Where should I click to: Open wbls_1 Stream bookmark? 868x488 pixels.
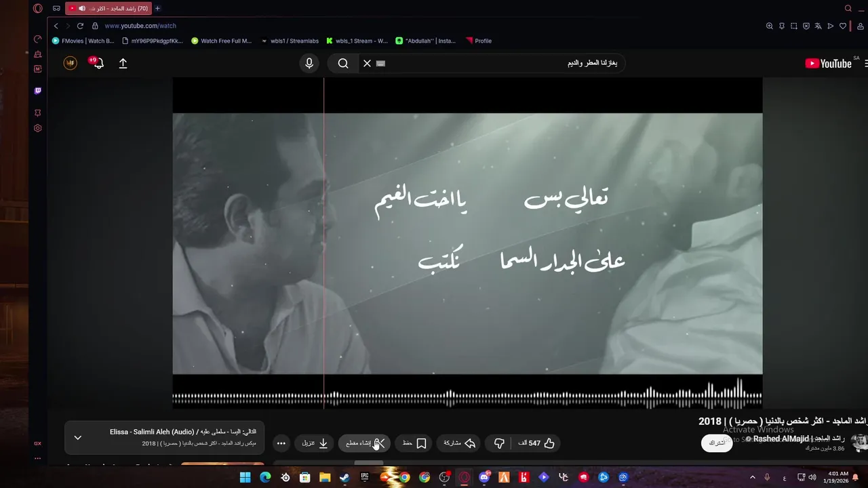pos(357,41)
